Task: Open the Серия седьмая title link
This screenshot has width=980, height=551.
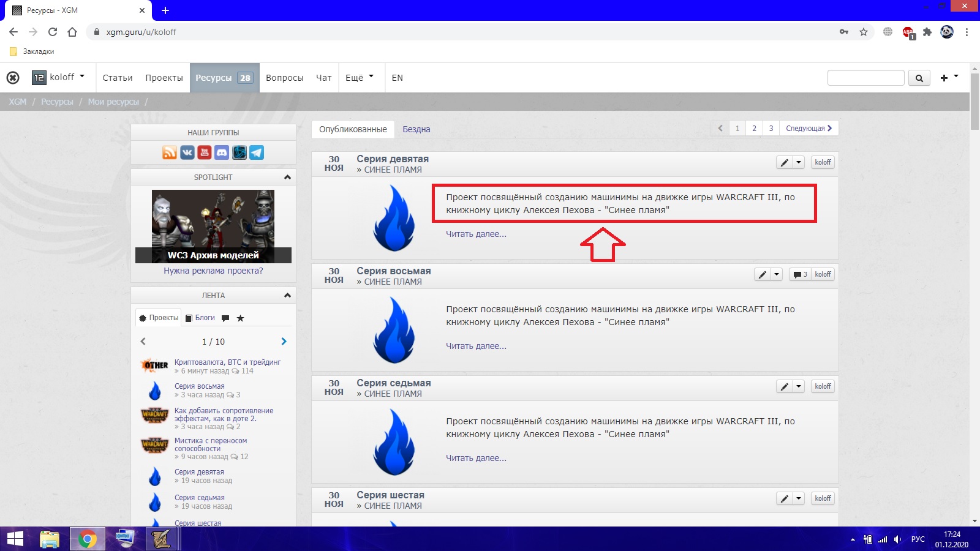Action: (x=394, y=383)
